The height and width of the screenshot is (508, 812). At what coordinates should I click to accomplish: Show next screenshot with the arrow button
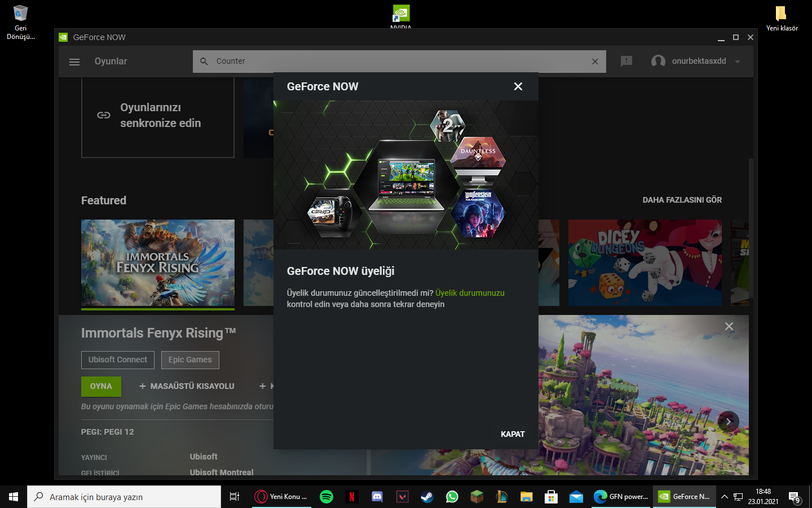coord(729,422)
